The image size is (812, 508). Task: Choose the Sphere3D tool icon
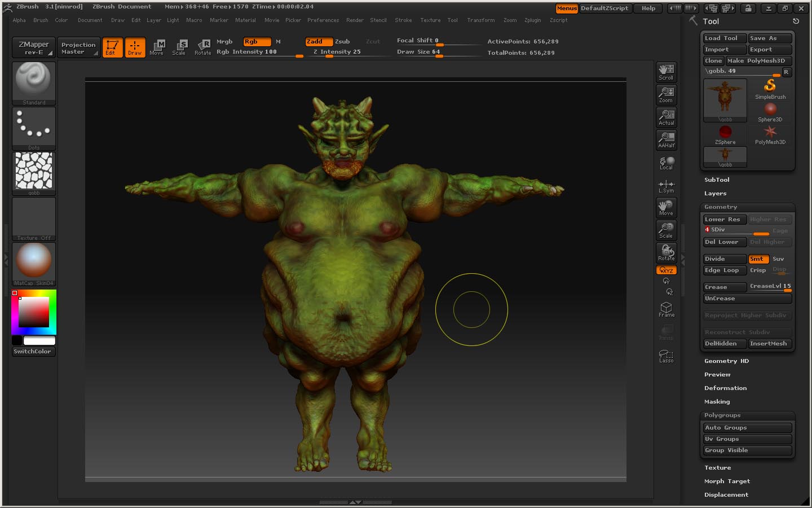coord(770,112)
